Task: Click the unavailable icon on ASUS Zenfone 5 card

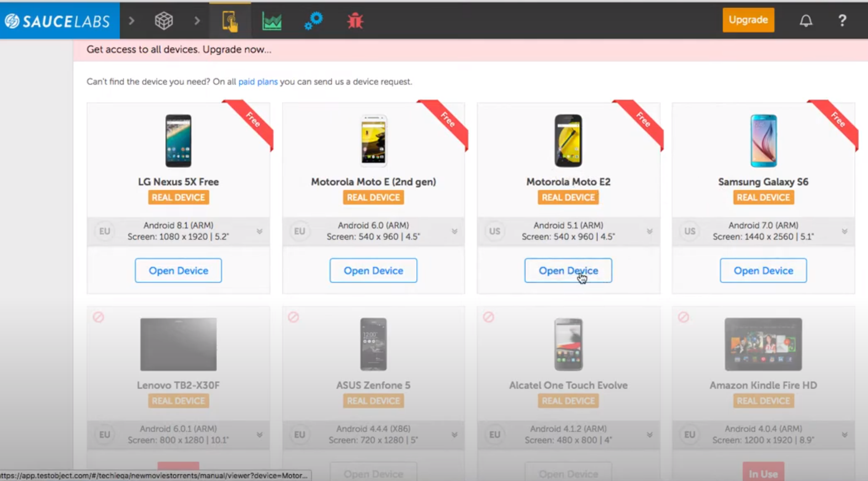Action: click(x=293, y=317)
